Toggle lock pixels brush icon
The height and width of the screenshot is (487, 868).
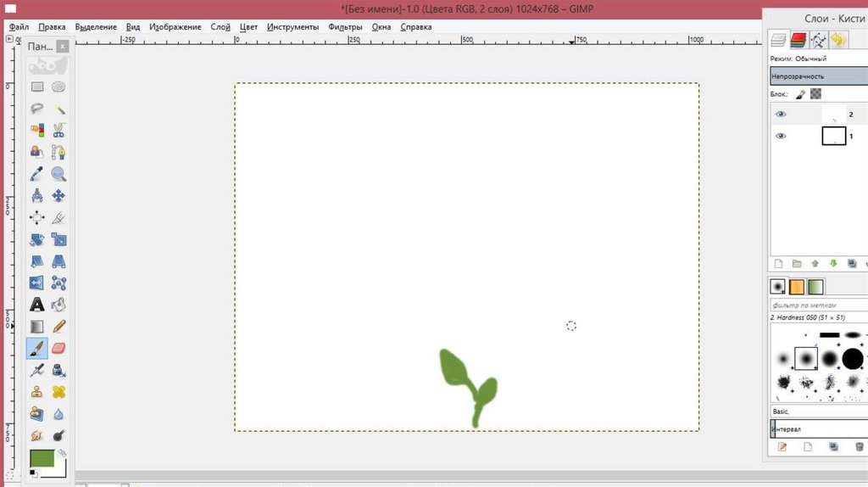point(800,94)
